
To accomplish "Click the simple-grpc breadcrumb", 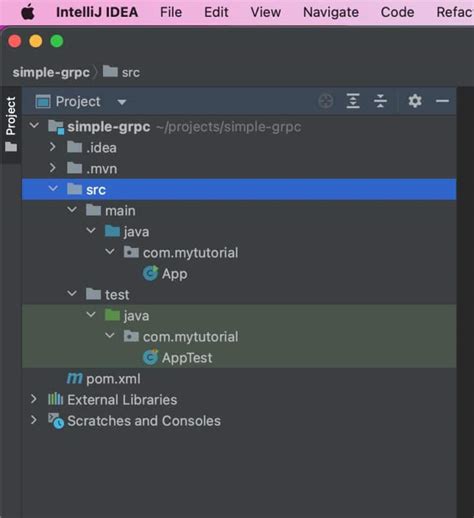I will pos(51,72).
